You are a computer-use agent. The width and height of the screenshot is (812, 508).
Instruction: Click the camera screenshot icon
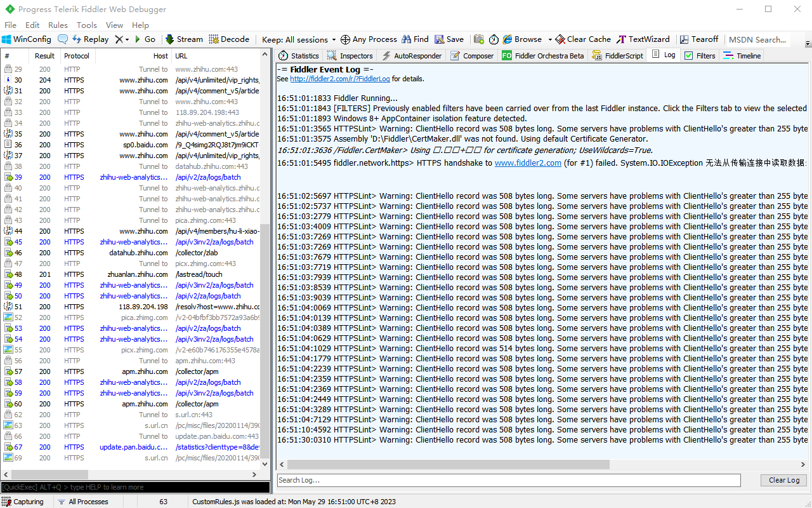pos(479,39)
